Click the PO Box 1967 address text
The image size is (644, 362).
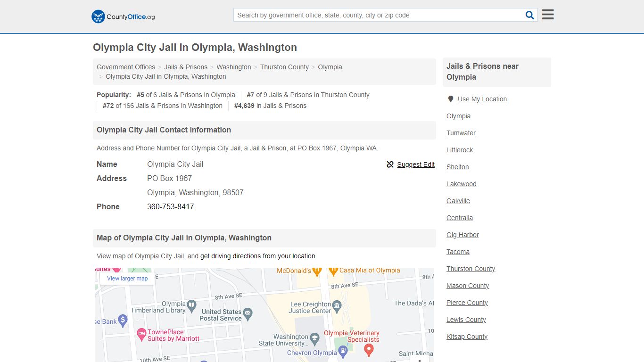pyautogui.click(x=170, y=178)
